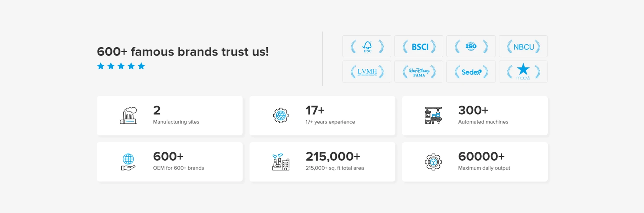Click the '600+ famous brands trust us!' heading
This screenshot has width=644, height=213.
(183, 52)
